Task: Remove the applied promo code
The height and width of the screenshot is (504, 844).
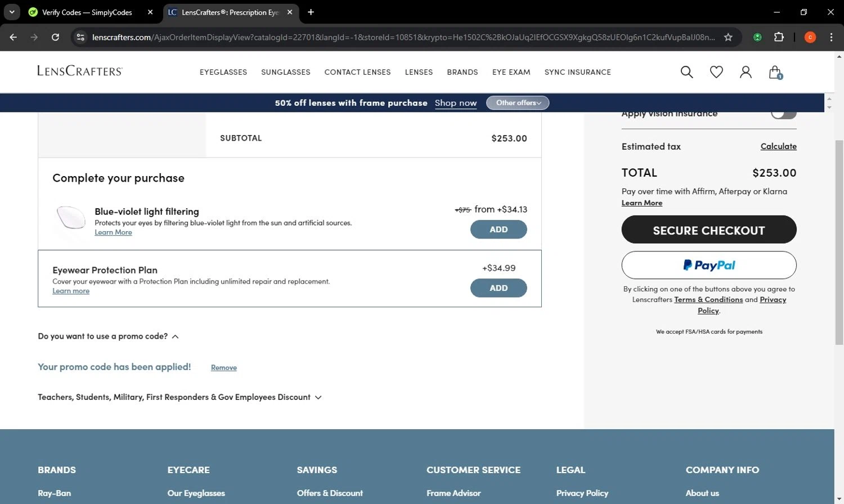Action: [224, 367]
